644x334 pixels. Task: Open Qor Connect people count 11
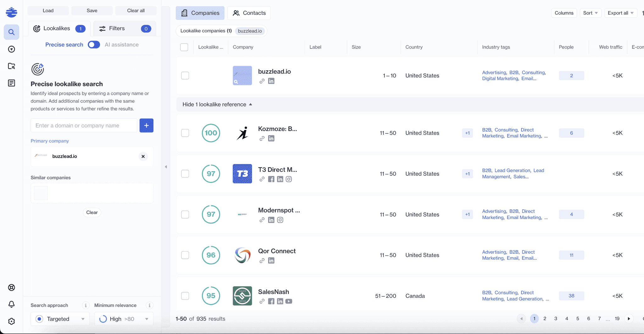point(572,255)
